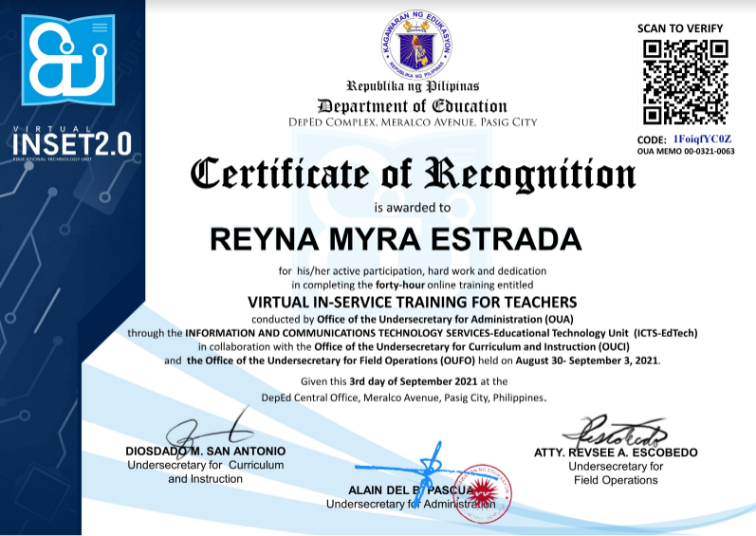Click 'Undersecretary for Administration' title

[411, 504]
